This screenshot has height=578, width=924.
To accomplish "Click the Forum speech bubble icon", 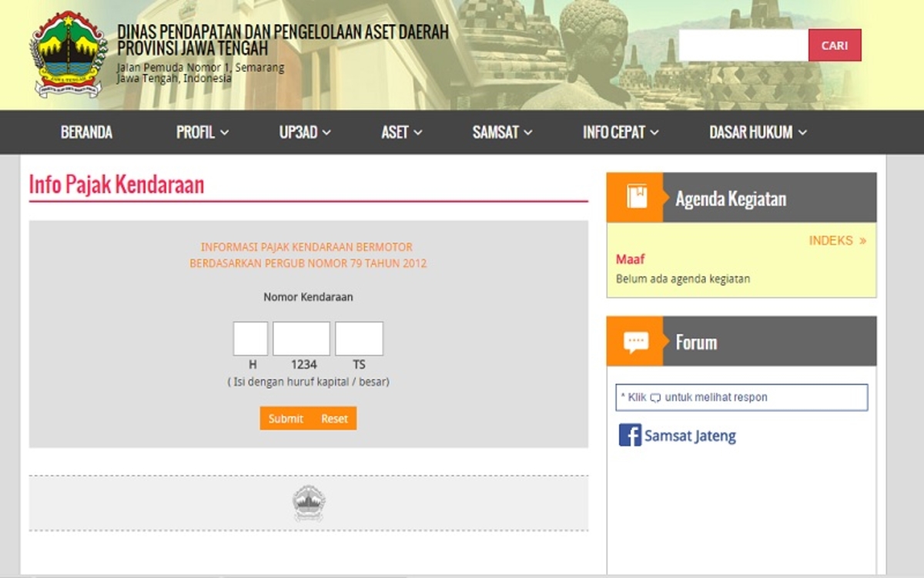I will [x=636, y=341].
